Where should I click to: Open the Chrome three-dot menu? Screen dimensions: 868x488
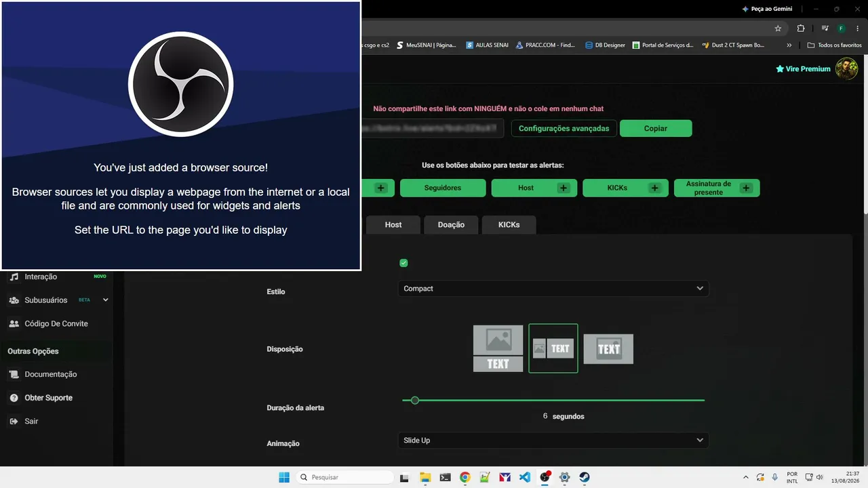point(857,28)
